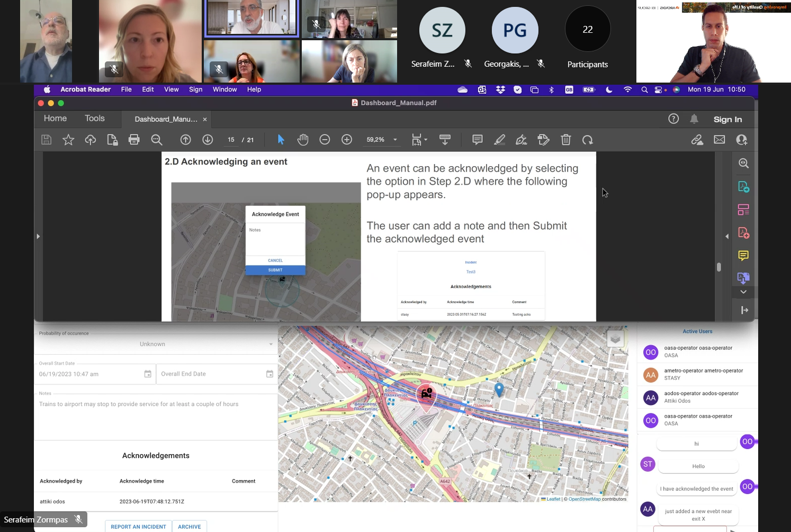Open the Overall Start Date calendar picker

click(x=148, y=374)
